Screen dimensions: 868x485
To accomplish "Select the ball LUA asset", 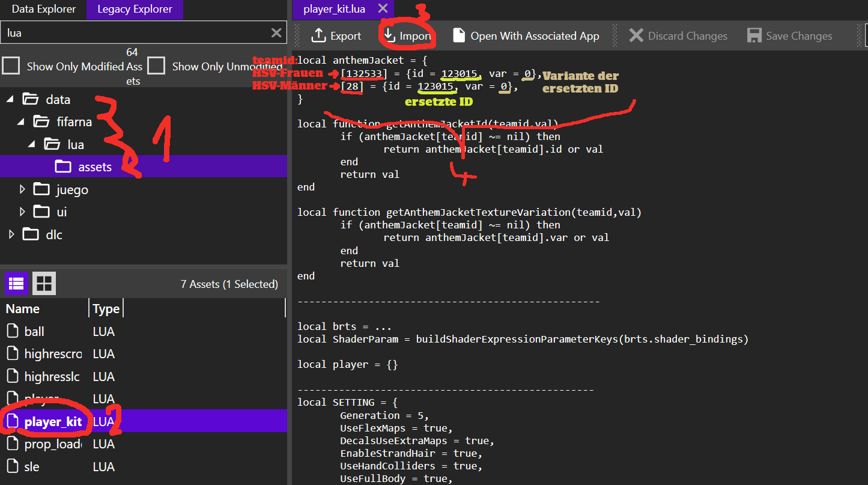I will pos(34,332).
